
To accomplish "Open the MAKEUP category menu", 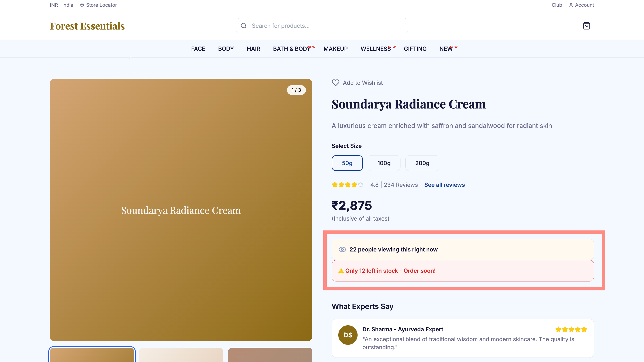I will [335, 49].
